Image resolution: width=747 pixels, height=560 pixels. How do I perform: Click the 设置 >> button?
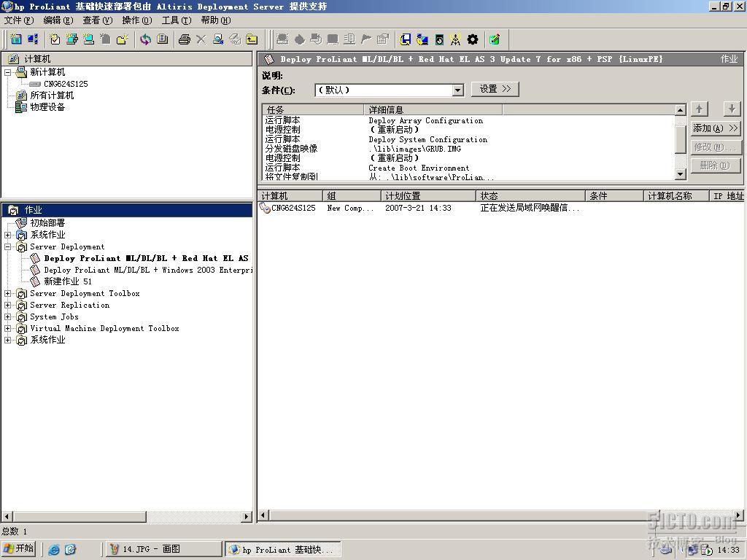(495, 89)
